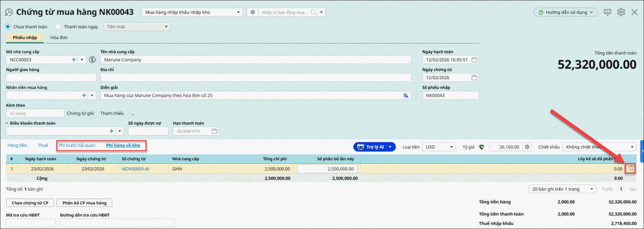Collapse the Điều khoản thanh toán section
The height and width of the screenshot is (229, 644).
[x=7, y=123]
